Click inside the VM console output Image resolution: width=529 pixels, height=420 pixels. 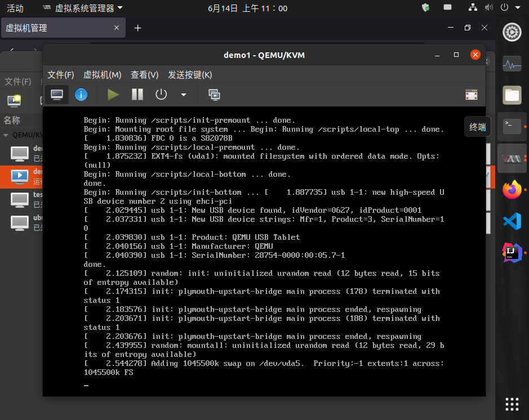pyautogui.click(x=264, y=251)
